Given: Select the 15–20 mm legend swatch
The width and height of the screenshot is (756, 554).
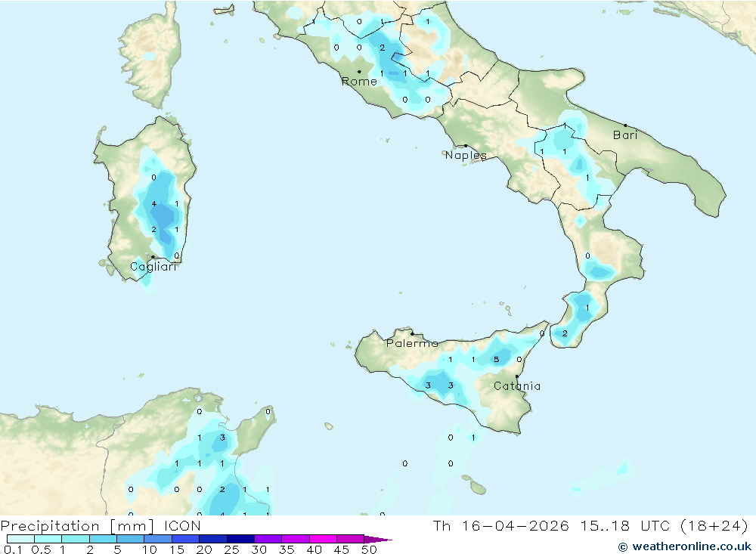Looking at the screenshot, I should click(186, 539).
